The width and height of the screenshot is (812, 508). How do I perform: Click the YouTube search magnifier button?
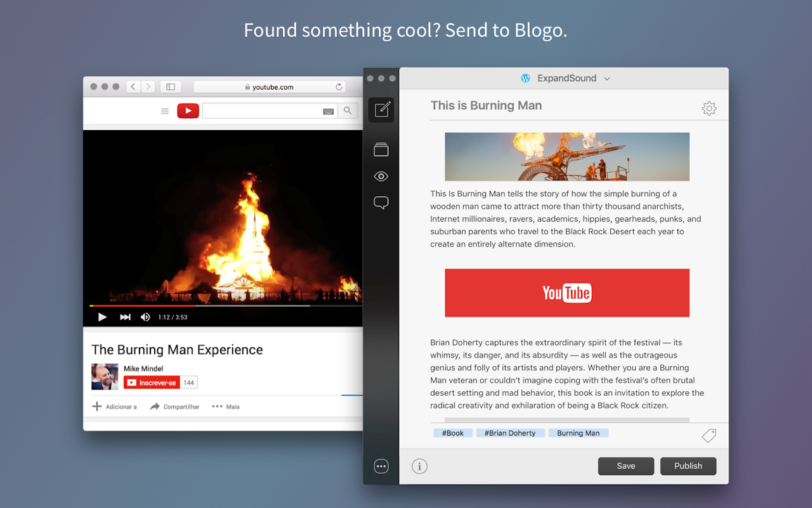pyautogui.click(x=348, y=111)
